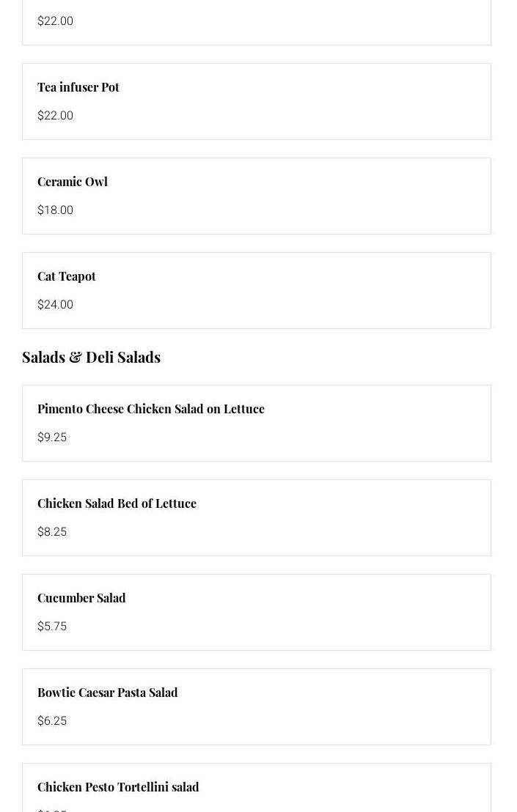Open the Cat Teapot product
The image size is (517, 812).
point(67,276)
